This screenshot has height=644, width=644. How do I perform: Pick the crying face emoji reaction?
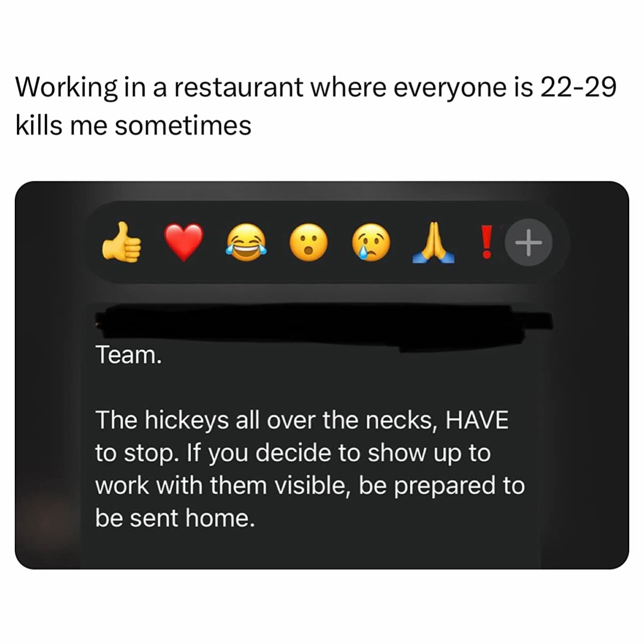tap(371, 242)
